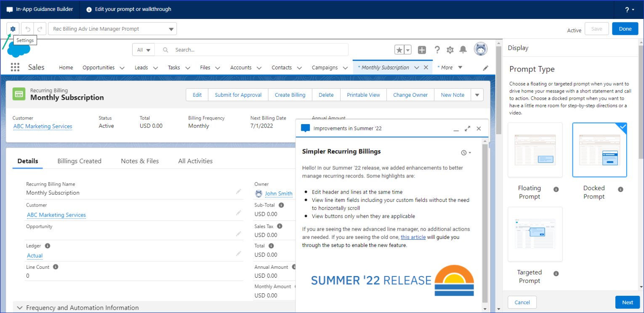Show the Line Count info tooltip
This screenshot has height=313, width=644.
[x=56, y=267]
